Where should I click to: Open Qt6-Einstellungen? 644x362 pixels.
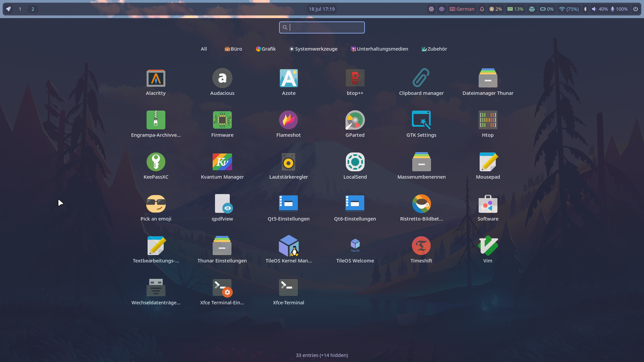(355, 208)
